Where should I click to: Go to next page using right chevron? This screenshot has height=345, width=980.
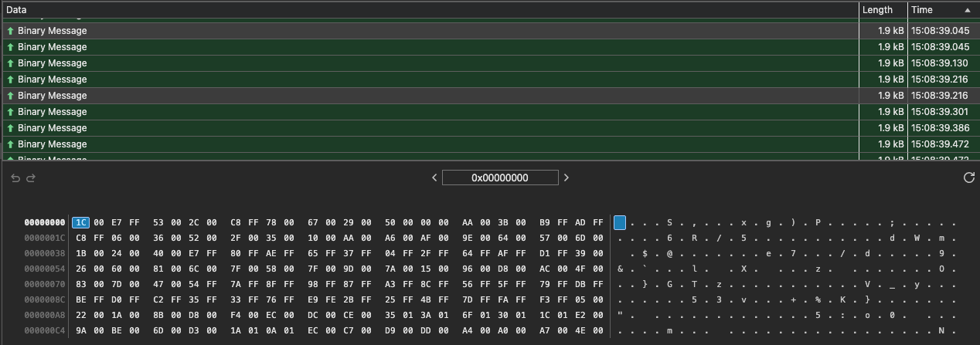[x=567, y=178]
